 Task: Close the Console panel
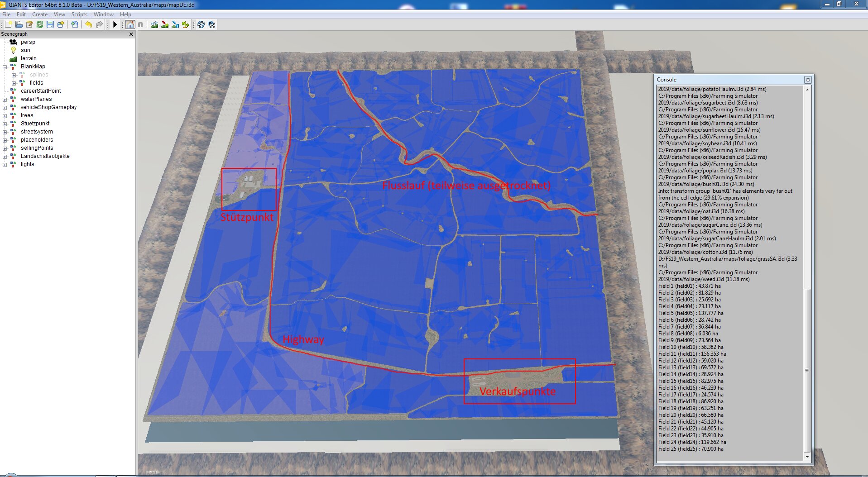(x=807, y=80)
